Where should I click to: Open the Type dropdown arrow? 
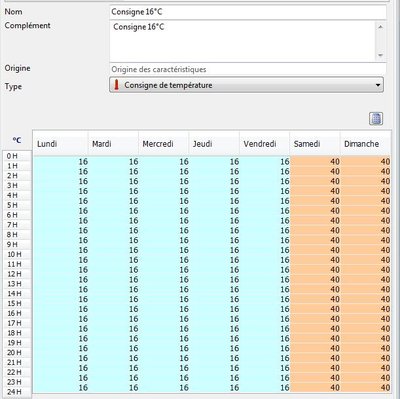tap(378, 85)
